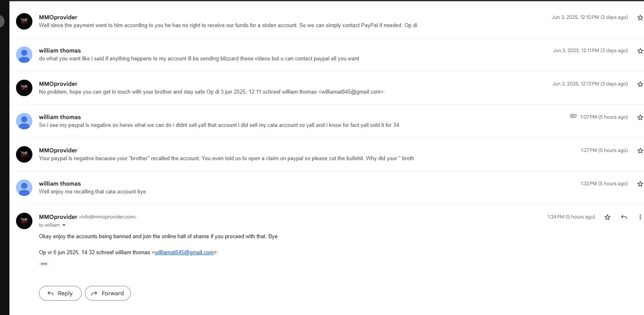The image size is (644, 315).
Task: Star william thomas's 1:07 PM message
Action: pyautogui.click(x=640, y=117)
